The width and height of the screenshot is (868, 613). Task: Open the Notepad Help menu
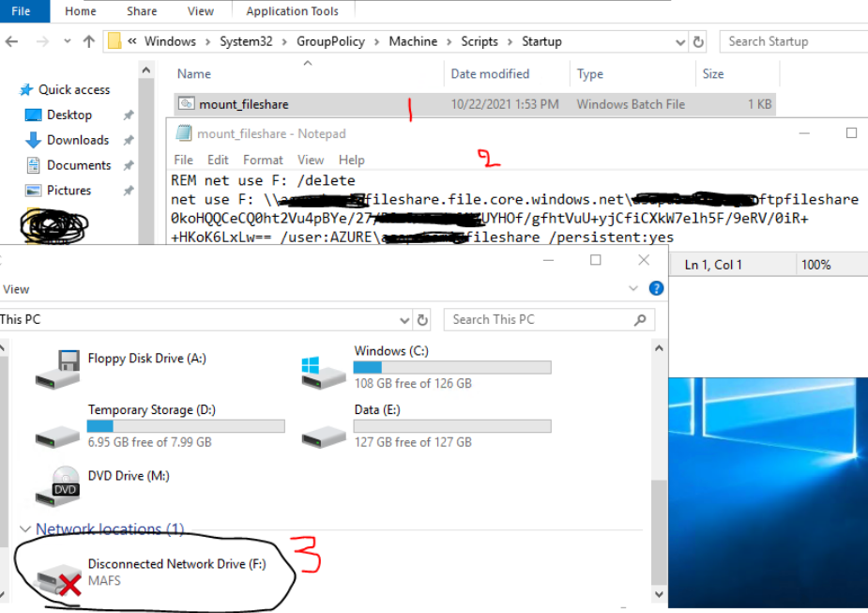click(352, 160)
